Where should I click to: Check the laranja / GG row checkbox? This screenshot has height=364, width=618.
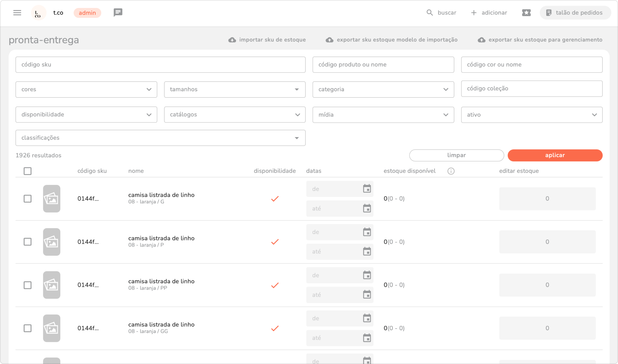[28, 328]
